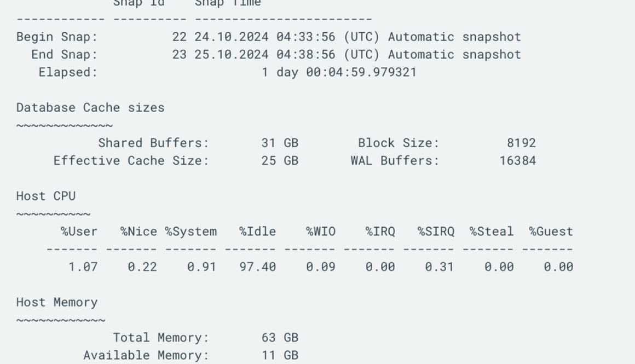Viewport: 635px width, 364px height.
Task: Click the %User column header
Action: coord(79,232)
